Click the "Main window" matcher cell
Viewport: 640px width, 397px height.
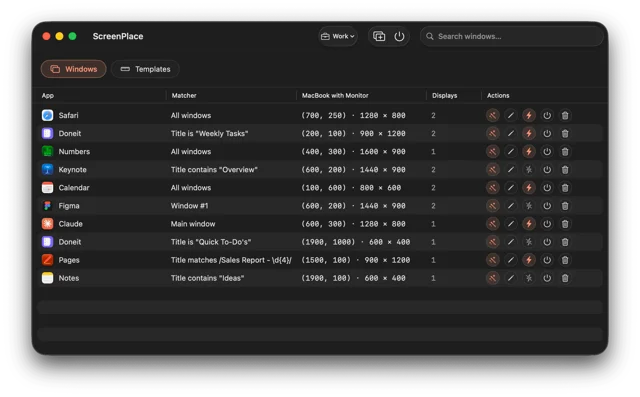coord(193,224)
